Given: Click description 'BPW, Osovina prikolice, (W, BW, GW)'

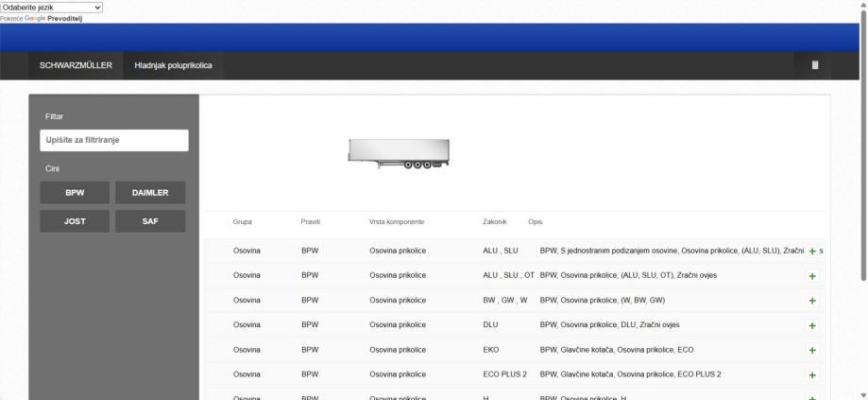Looking at the screenshot, I should pyautogui.click(x=603, y=301).
